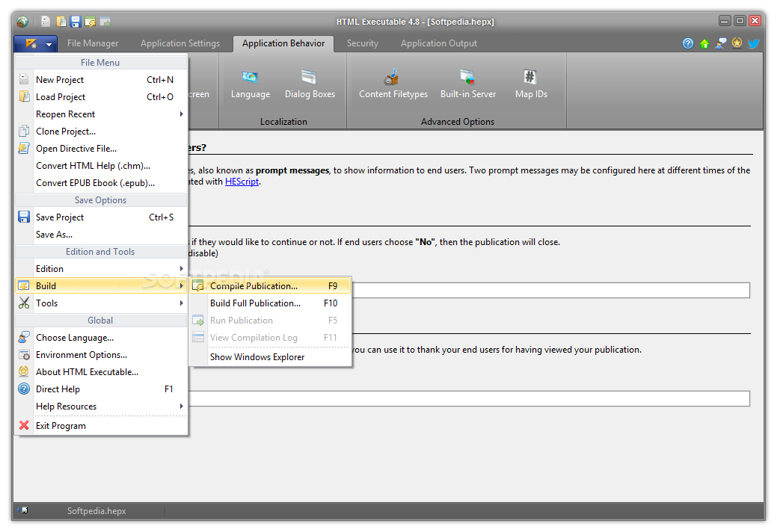Choose Build Full Publication... entry
Image resolution: width=777 pixels, height=532 pixels.
tap(270, 303)
